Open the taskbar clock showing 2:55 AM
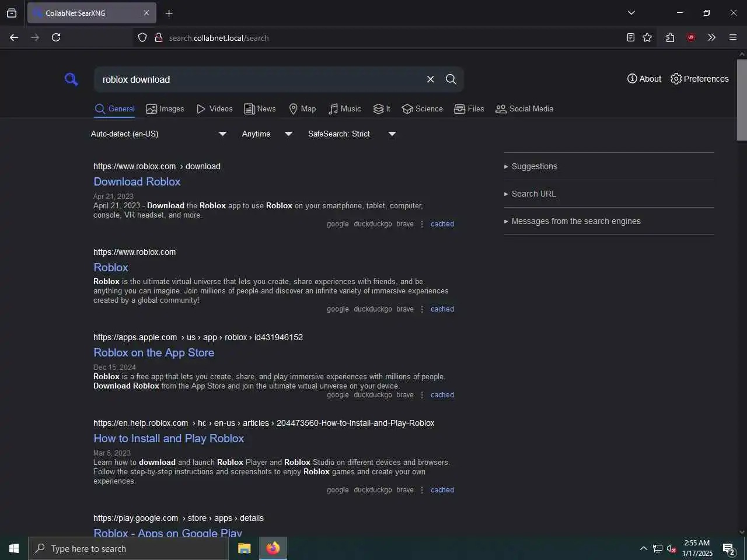The height and width of the screenshot is (560, 747). coord(697,548)
